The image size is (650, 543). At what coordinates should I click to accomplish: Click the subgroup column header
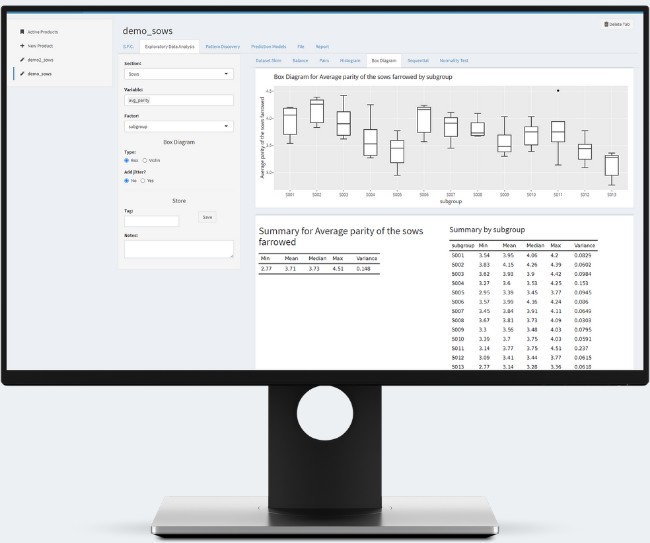pyautogui.click(x=463, y=245)
